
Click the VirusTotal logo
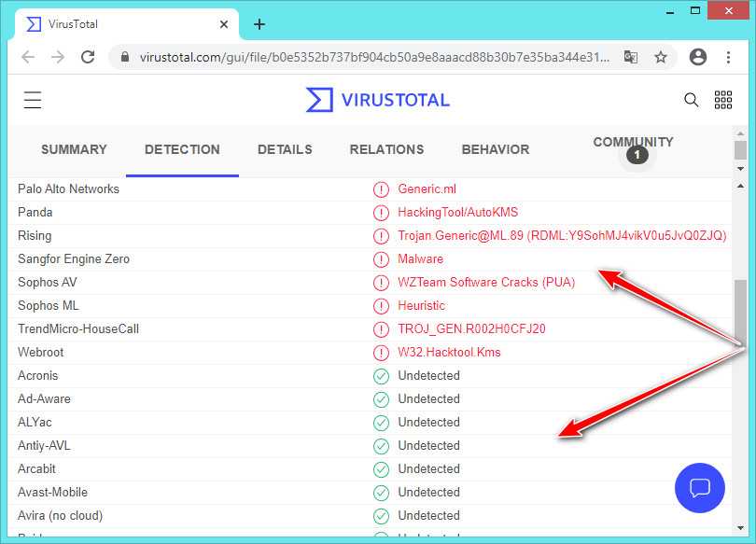pos(377,100)
